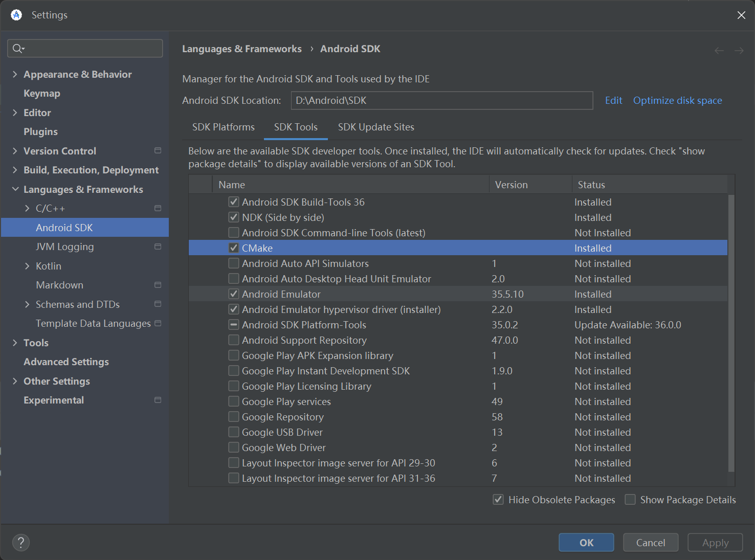
Task: Click the Edit SDK location link
Action: pos(613,101)
